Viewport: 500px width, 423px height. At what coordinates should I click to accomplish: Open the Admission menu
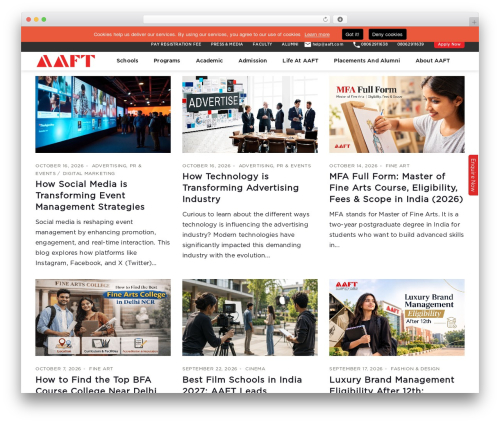[x=253, y=61]
